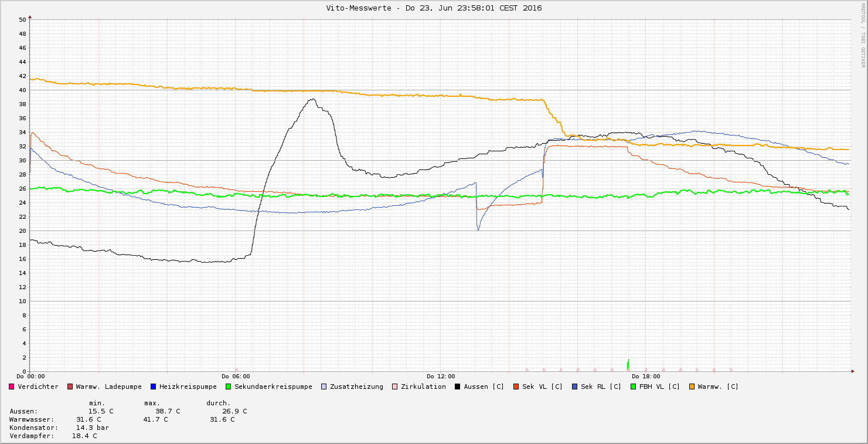Click the Zirkulation legend color box
This screenshot has width=868, height=444.
coord(395,387)
